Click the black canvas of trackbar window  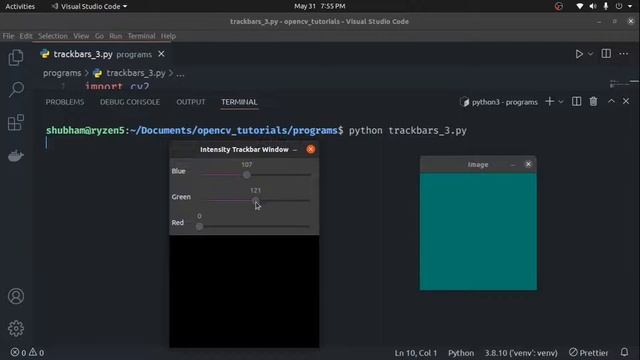pos(244,291)
